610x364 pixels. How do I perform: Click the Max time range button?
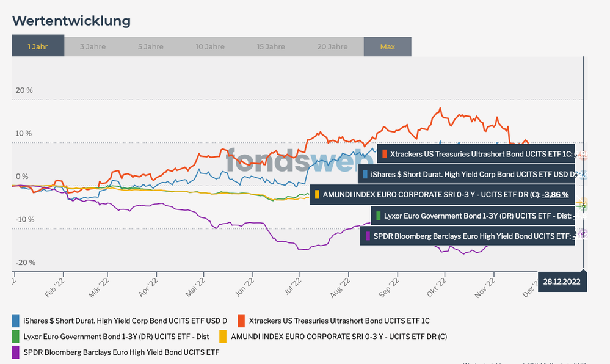pyautogui.click(x=387, y=46)
